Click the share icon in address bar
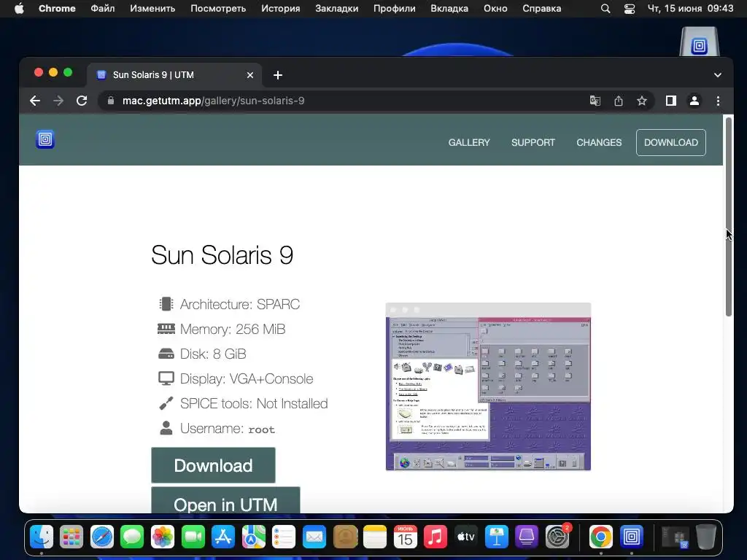This screenshot has height=560, width=747. [619, 101]
